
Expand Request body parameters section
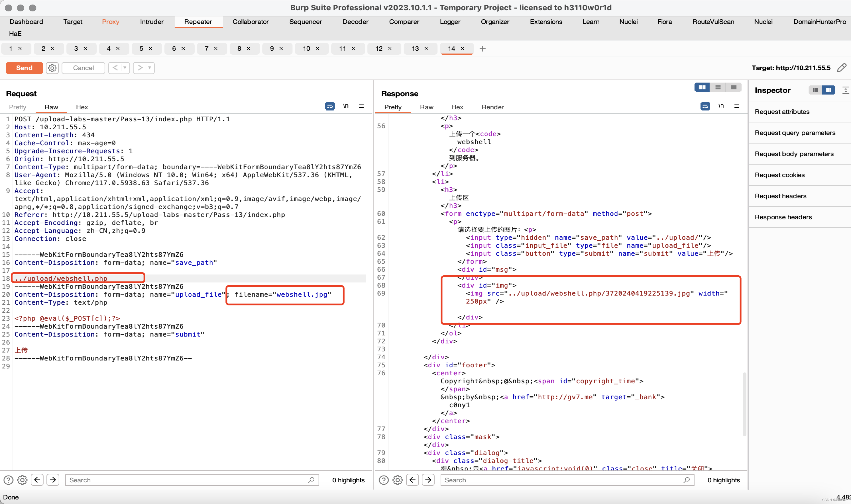(x=794, y=154)
